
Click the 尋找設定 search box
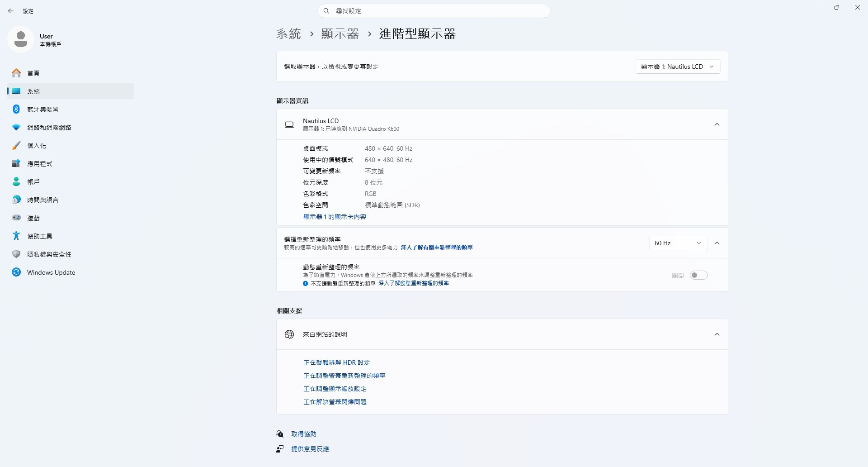[434, 11]
